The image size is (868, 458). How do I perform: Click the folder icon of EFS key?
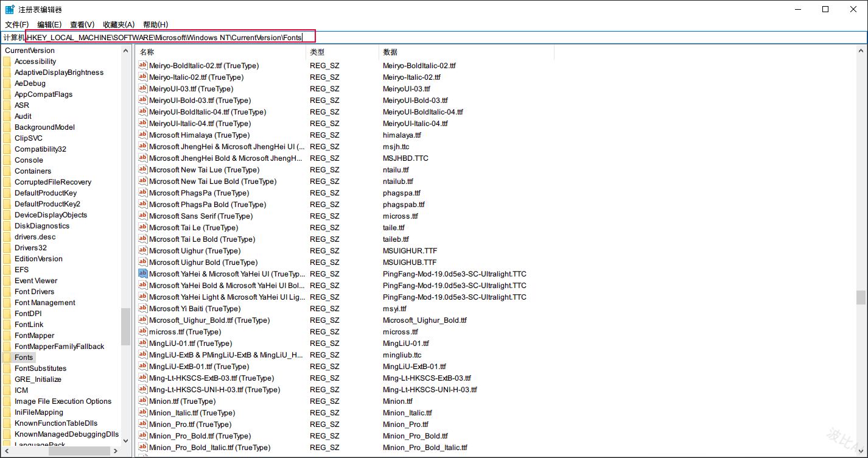7,270
